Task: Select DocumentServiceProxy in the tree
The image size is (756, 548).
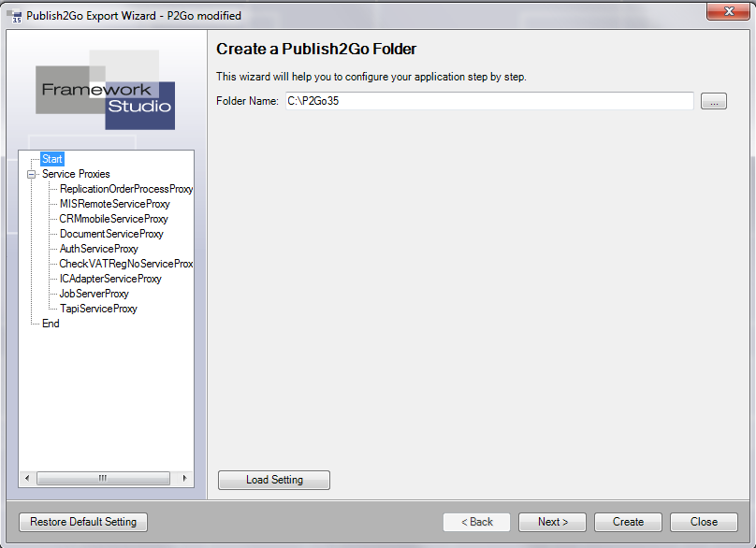Action: 111,234
